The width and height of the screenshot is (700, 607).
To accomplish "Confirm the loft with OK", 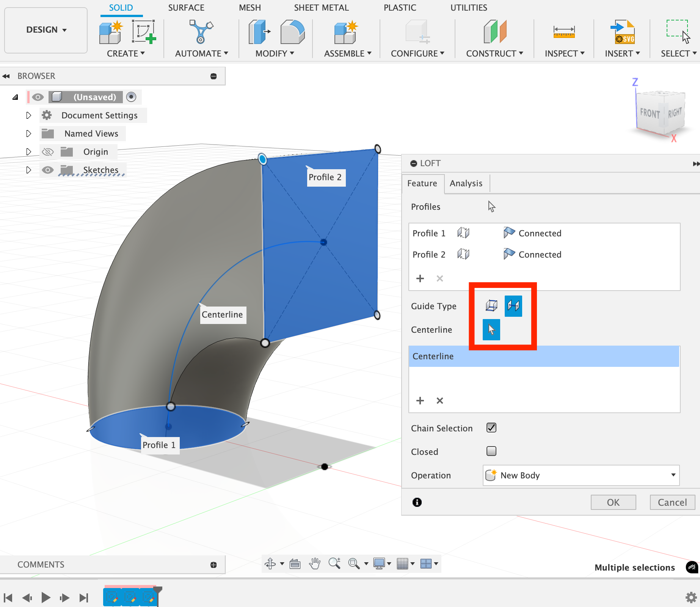I will (613, 502).
